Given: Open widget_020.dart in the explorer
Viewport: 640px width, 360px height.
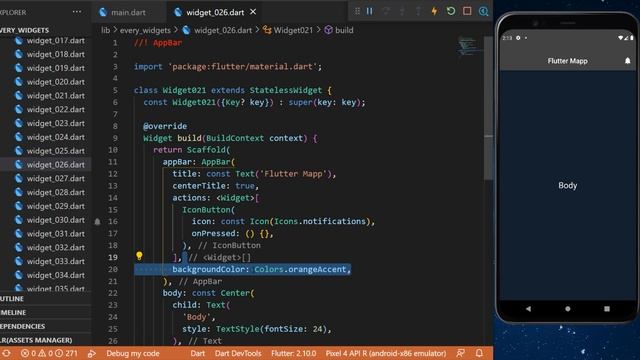Looking at the screenshot, I should tap(56, 82).
